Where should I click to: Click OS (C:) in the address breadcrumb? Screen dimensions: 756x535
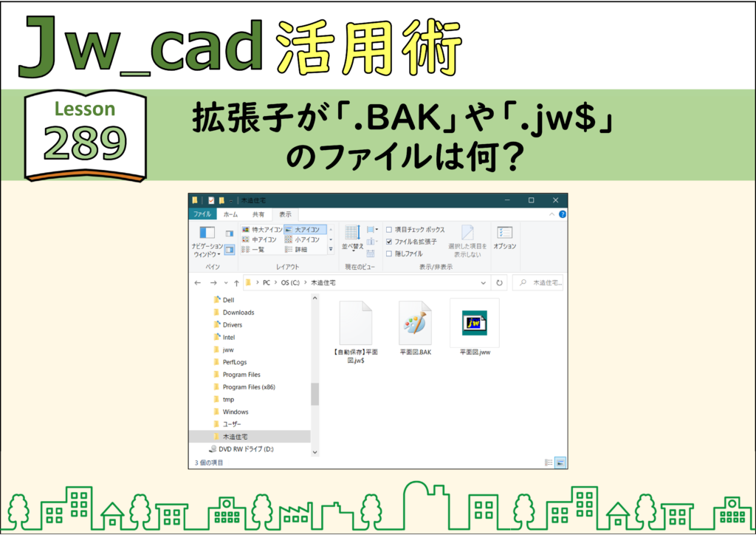click(290, 283)
